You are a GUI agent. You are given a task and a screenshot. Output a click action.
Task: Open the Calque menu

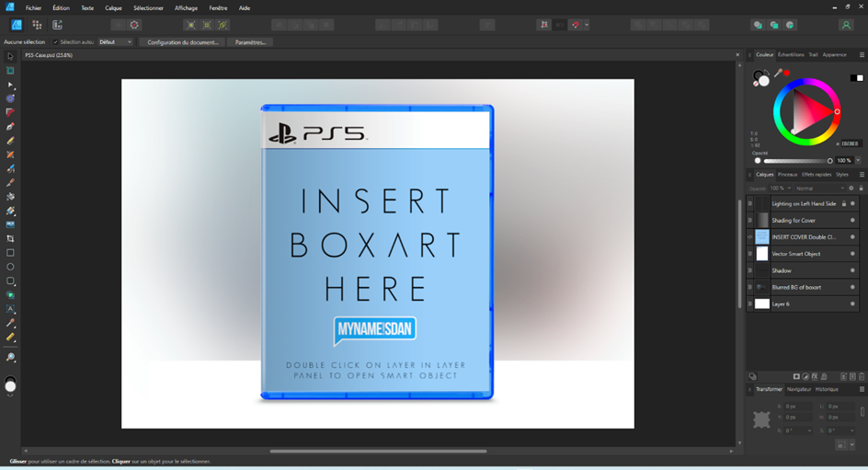(x=113, y=7)
